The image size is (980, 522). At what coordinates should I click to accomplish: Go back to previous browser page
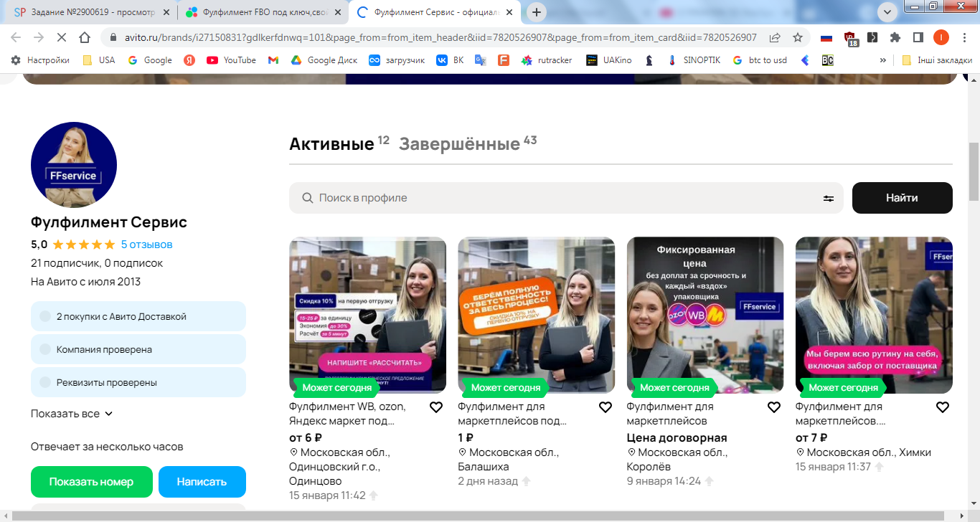(16, 37)
